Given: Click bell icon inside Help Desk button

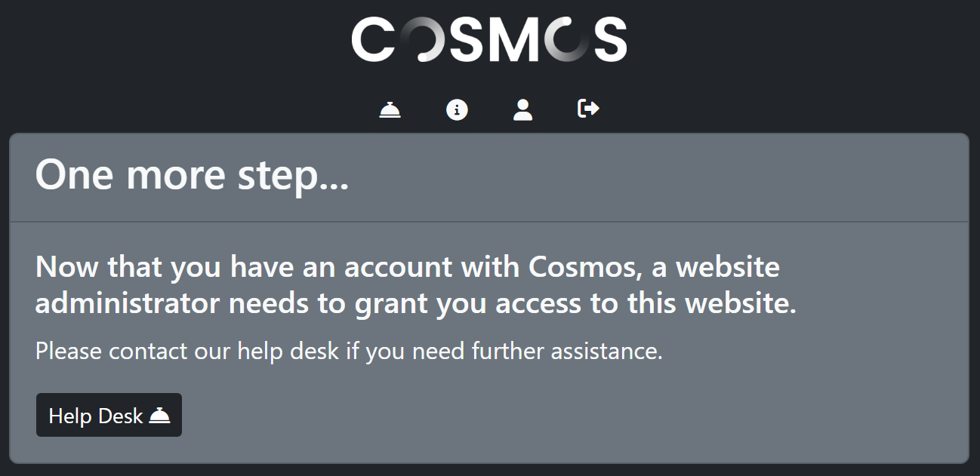Looking at the screenshot, I should click(x=159, y=416).
